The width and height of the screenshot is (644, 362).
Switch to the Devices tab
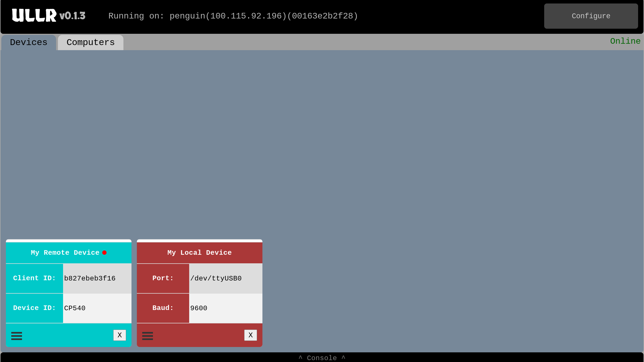(29, 42)
